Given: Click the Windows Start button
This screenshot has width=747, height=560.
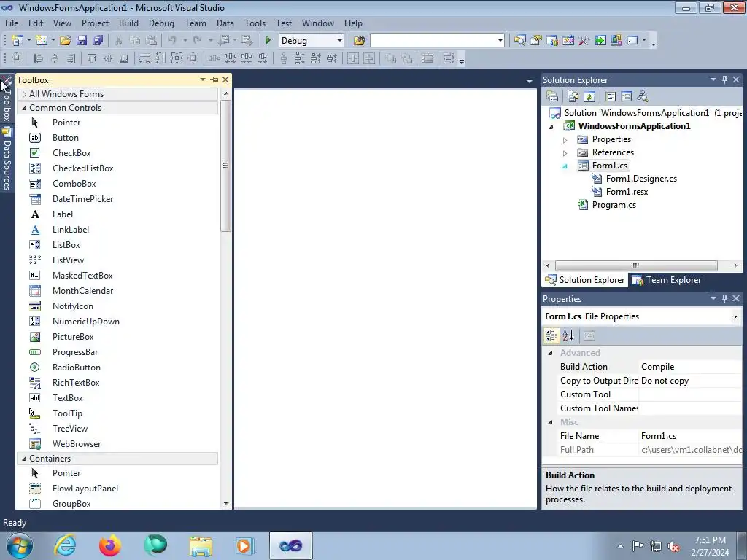Looking at the screenshot, I should (20, 545).
